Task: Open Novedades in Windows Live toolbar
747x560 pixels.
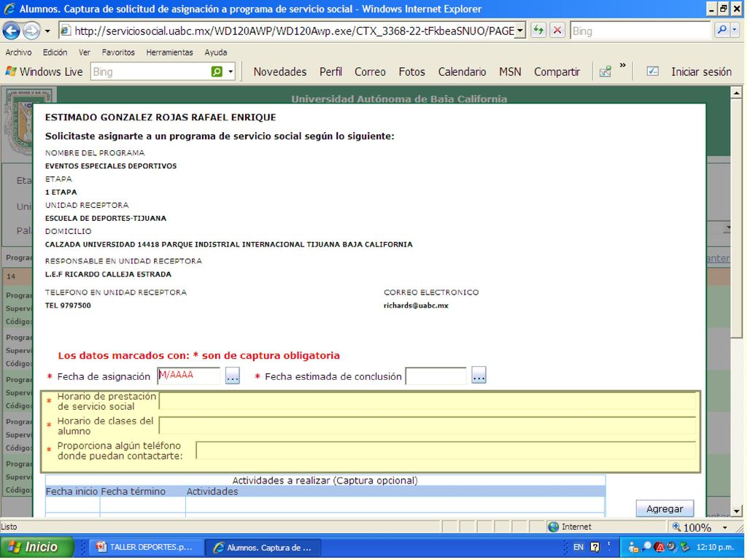Action: (x=280, y=72)
